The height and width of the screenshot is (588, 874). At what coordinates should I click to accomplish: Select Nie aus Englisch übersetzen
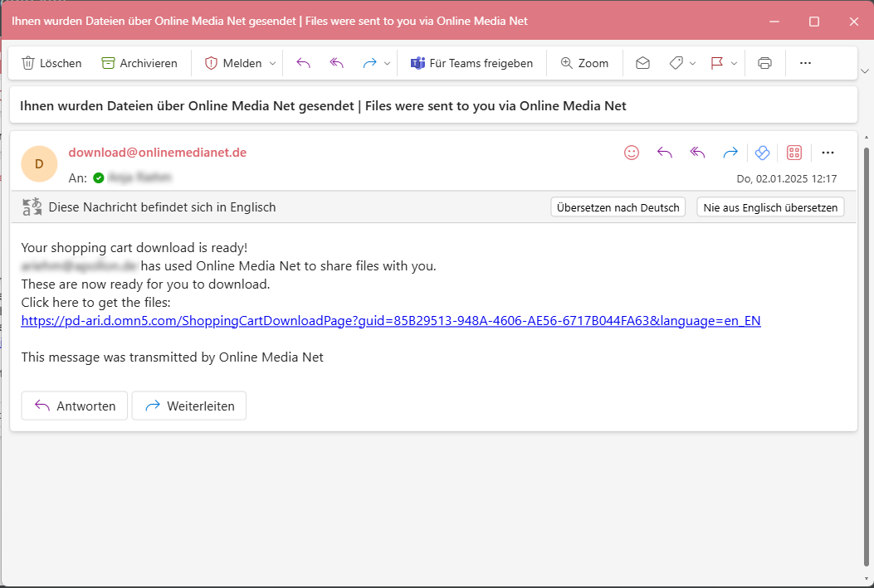tap(769, 207)
